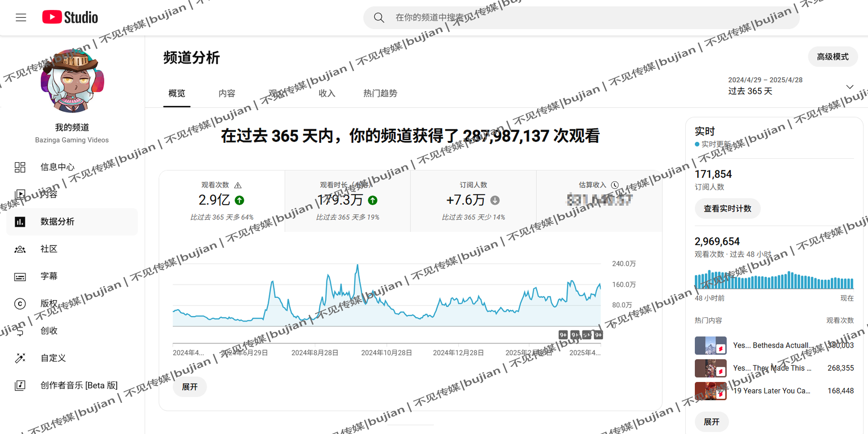Switch to the 热门趋势 tab
The width and height of the screenshot is (868, 434).
(380, 94)
